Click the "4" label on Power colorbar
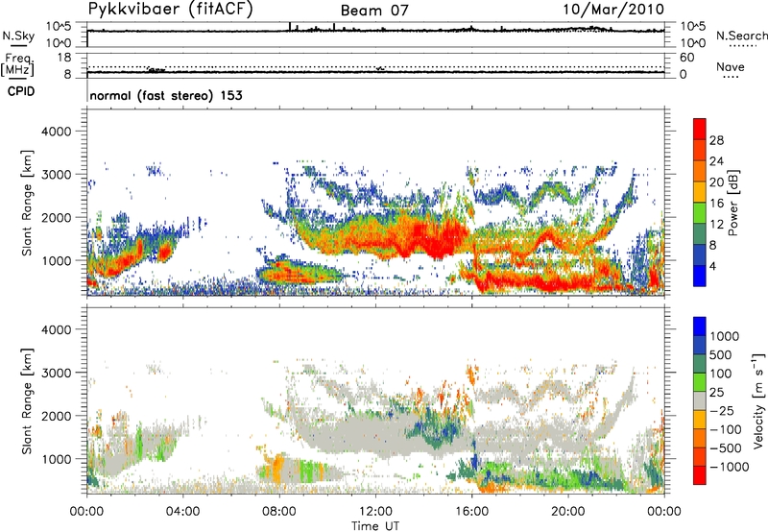Screen dimensions: 768x532 pyautogui.click(x=712, y=266)
